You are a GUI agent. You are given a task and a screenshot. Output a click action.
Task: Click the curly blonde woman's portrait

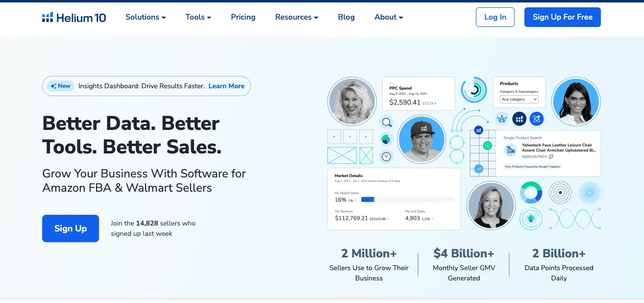pos(352,101)
